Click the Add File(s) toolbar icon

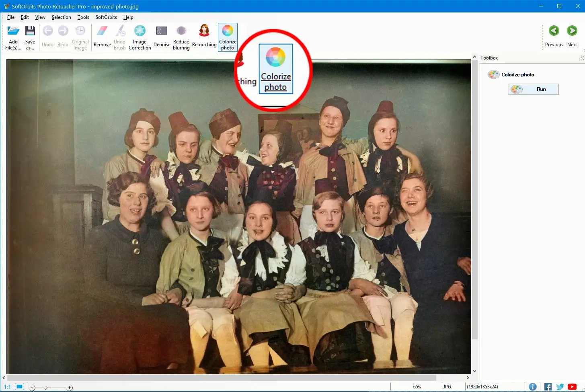(x=13, y=31)
